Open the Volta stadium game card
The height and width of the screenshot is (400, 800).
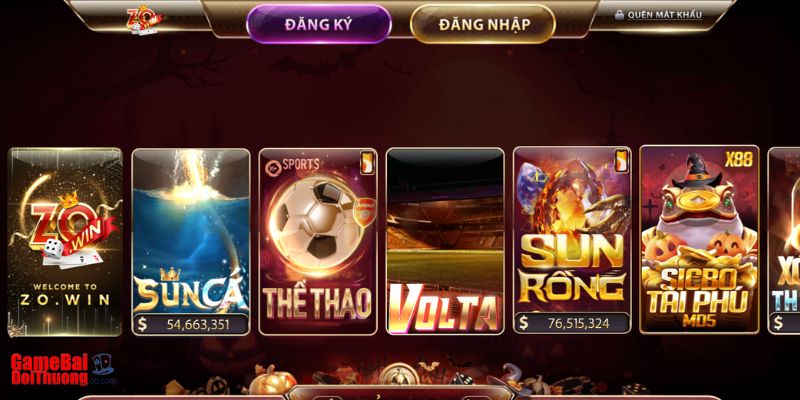pyautogui.click(x=445, y=241)
